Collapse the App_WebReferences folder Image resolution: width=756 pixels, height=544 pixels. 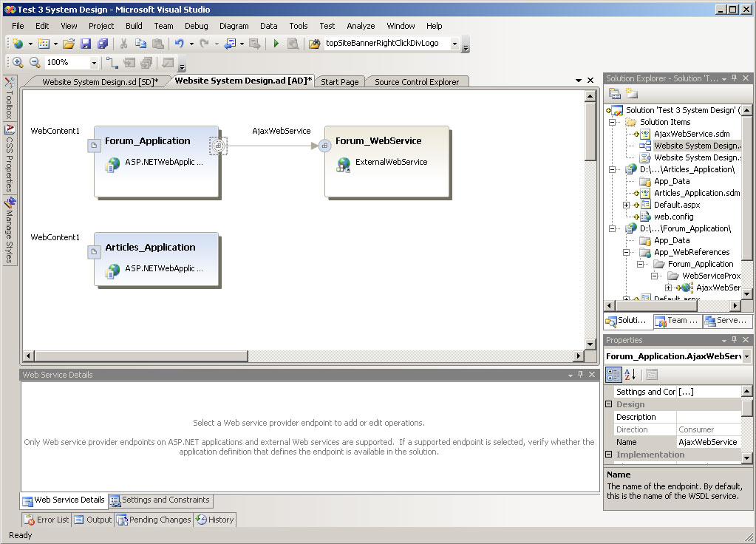click(626, 252)
